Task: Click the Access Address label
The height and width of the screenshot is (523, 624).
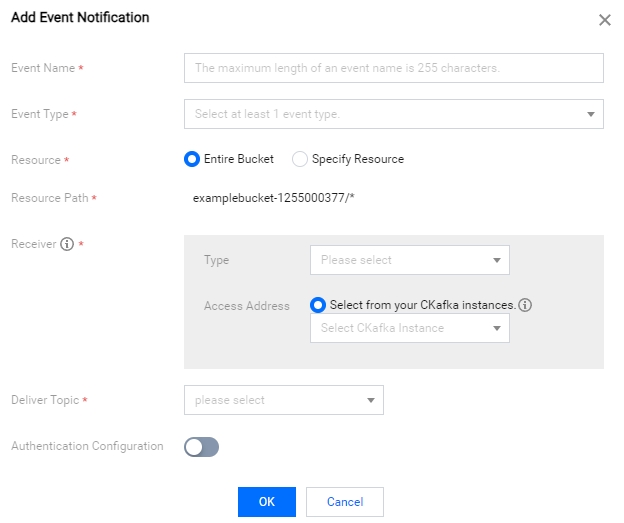Action: point(247,306)
